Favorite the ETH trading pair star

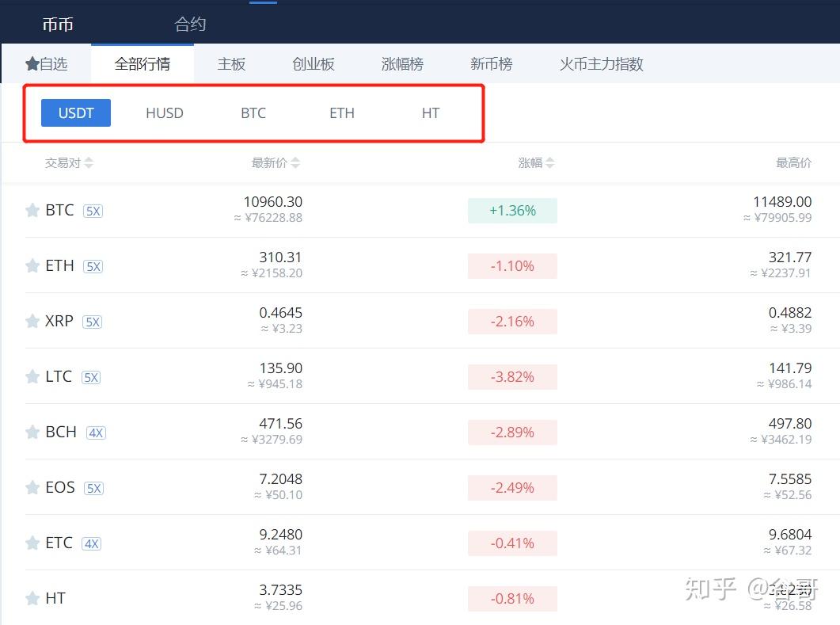pyautogui.click(x=32, y=265)
